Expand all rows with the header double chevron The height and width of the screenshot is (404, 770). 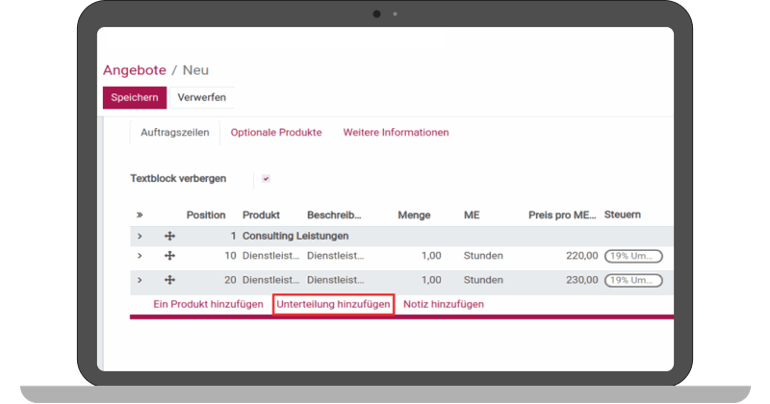pos(140,215)
